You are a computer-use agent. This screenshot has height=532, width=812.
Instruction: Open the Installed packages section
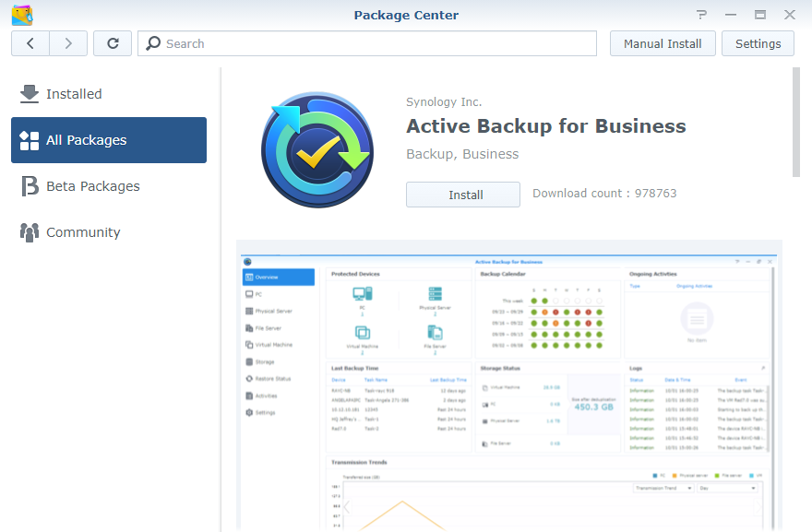pyautogui.click(x=109, y=94)
